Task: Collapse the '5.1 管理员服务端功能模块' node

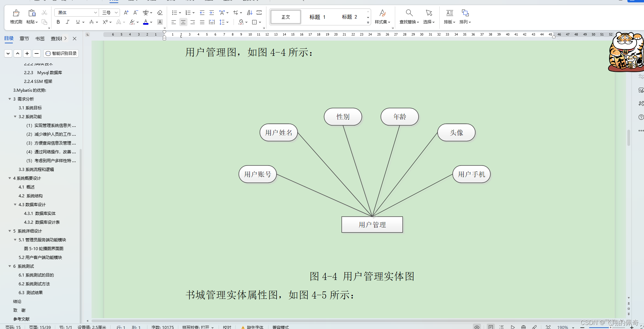Action: pos(15,240)
